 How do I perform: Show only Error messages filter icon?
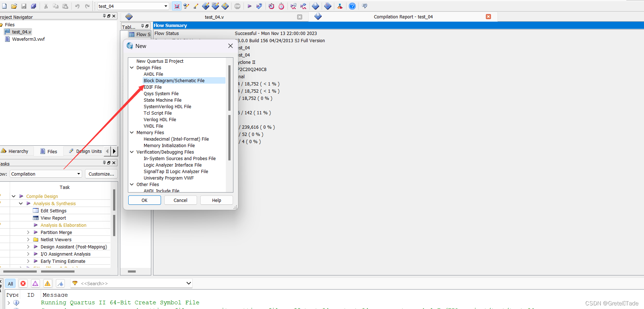[x=23, y=283]
